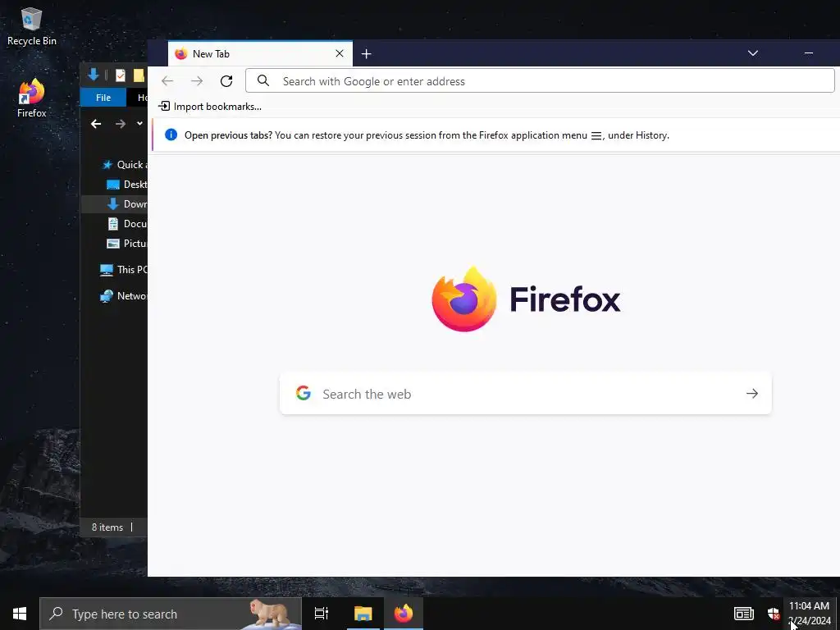Open File tab in File Explorer
The width and height of the screenshot is (840, 630).
[x=103, y=98]
